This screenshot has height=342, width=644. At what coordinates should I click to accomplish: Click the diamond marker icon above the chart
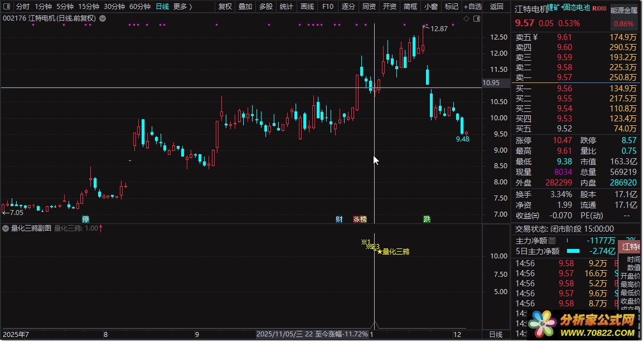click(x=466, y=19)
